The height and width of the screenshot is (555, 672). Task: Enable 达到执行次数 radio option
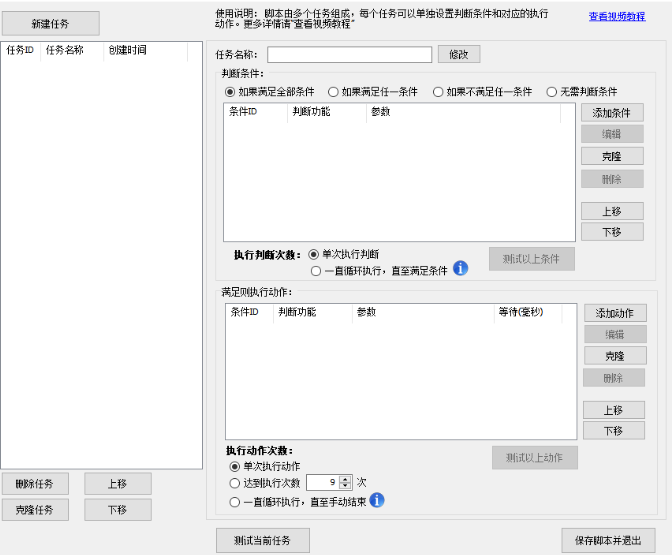pos(235,483)
